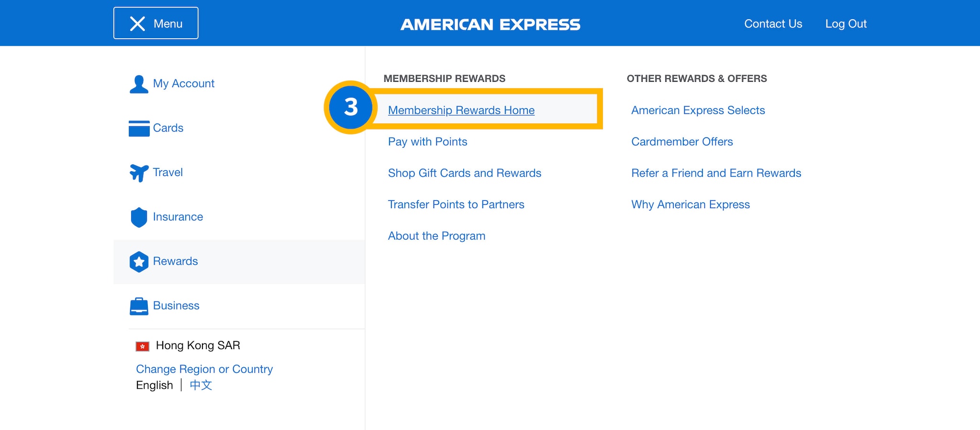Open Membership Rewards Home link
This screenshot has width=980, height=430.
pyautogui.click(x=461, y=110)
